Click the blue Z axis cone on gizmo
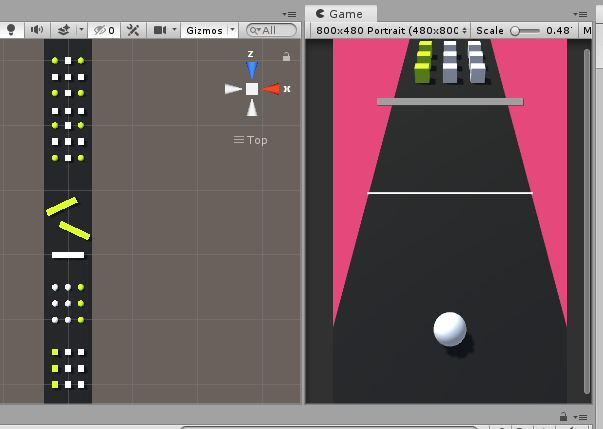The image size is (603, 429). [252, 70]
